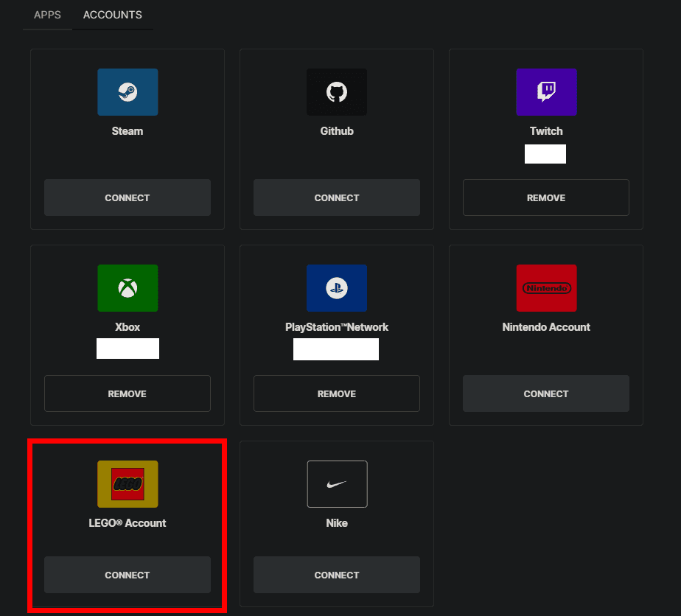Unlink PlayStation Network with Remove button

(x=337, y=393)
